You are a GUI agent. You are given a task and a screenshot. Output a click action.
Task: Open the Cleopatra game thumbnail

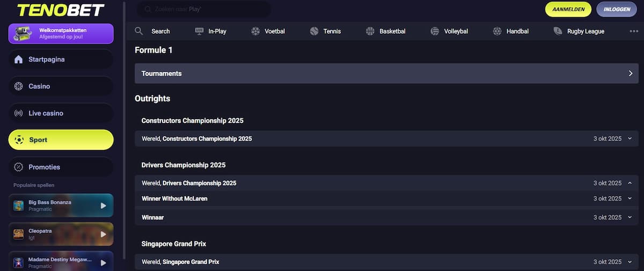(x=19, y=234)
